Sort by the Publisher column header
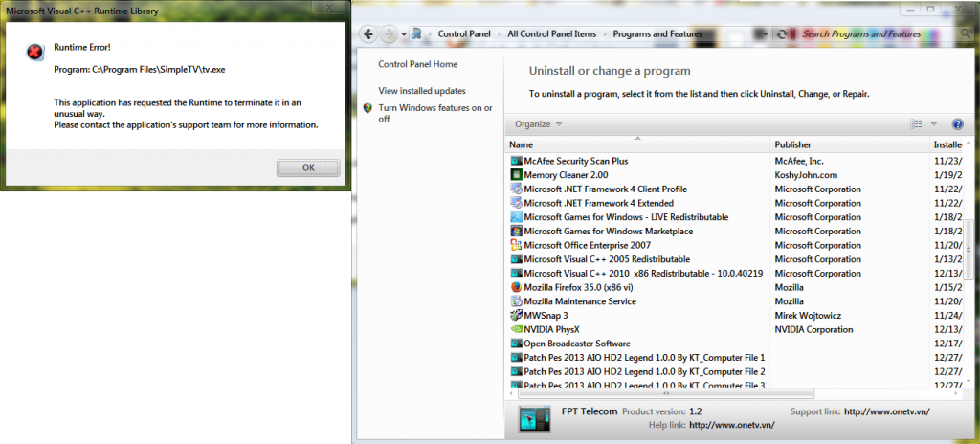Screen dimensions: 980x444 click(x=850, y=144)
